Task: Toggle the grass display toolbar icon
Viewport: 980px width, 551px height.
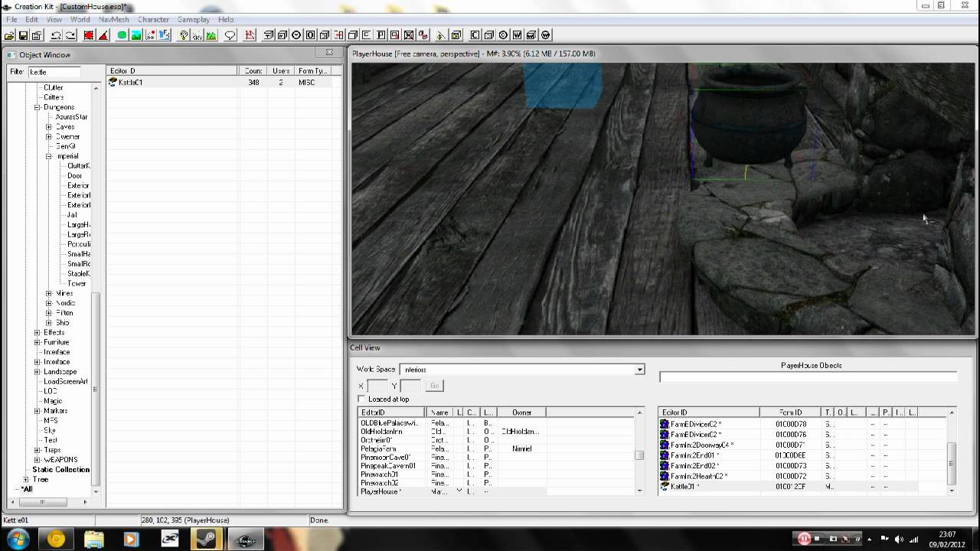Action: [x=211, y=35]
